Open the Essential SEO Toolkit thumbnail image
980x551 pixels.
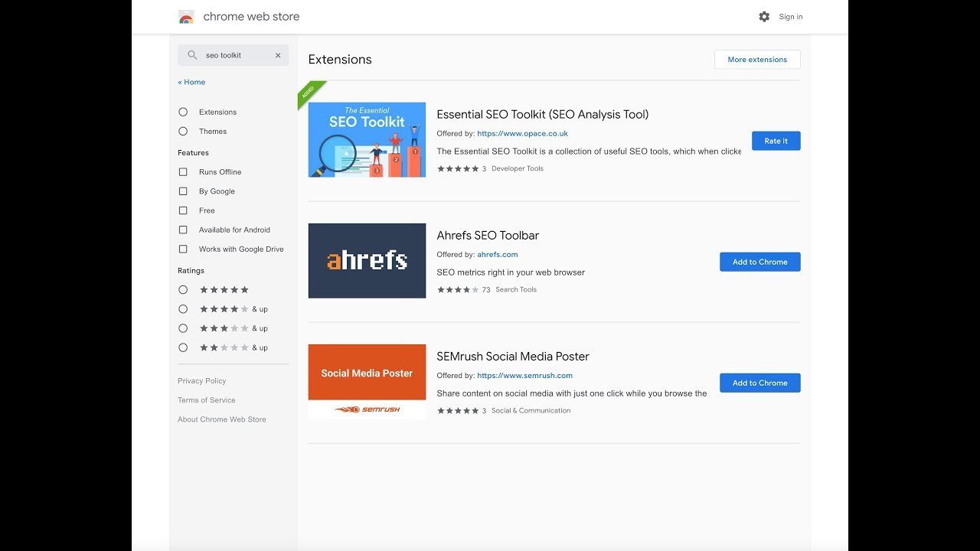pos(367,139)
